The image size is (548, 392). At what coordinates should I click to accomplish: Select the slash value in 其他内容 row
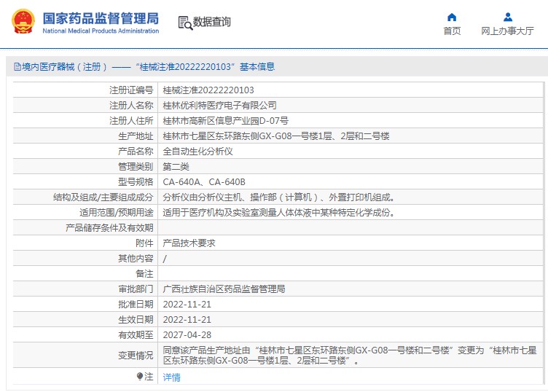click(165, 259)
